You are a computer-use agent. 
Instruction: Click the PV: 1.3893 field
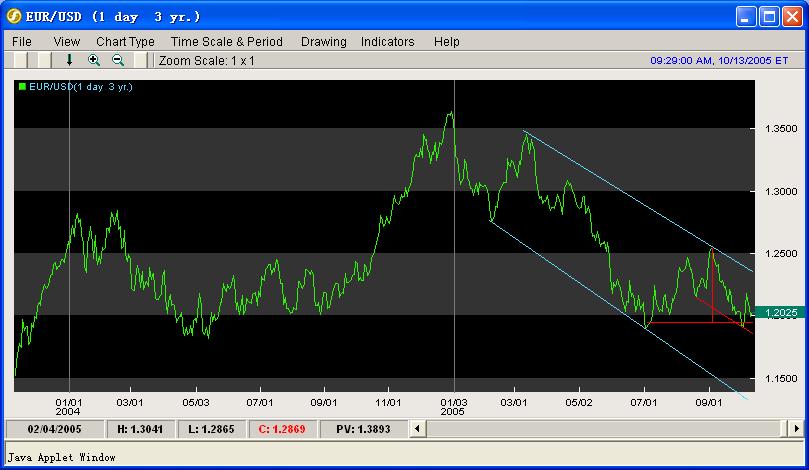[x=363, y=429]
